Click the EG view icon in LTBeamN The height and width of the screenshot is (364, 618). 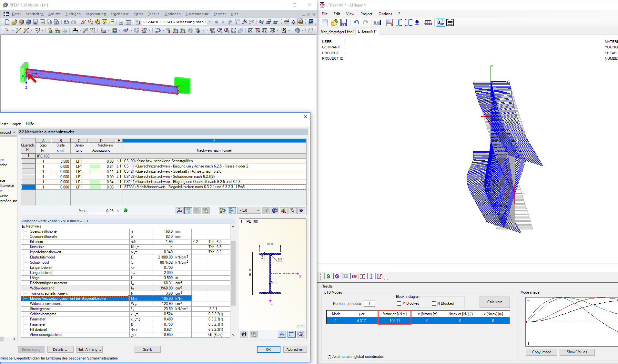(354, 276)
